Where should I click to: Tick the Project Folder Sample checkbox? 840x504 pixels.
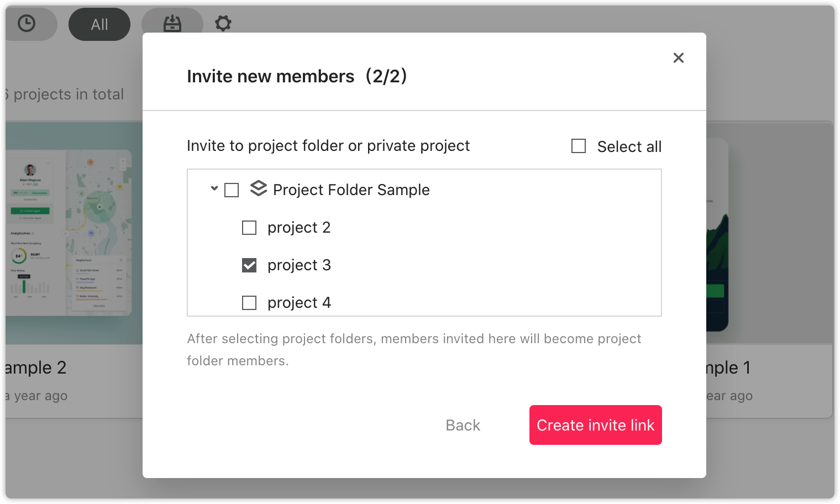pos(232,190)
